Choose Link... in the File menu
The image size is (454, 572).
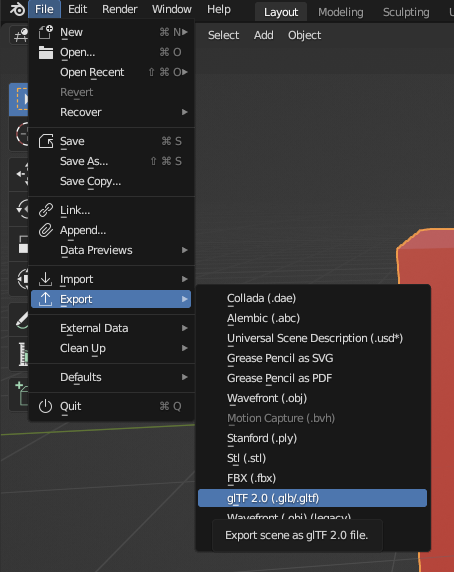tap(111, 210)
